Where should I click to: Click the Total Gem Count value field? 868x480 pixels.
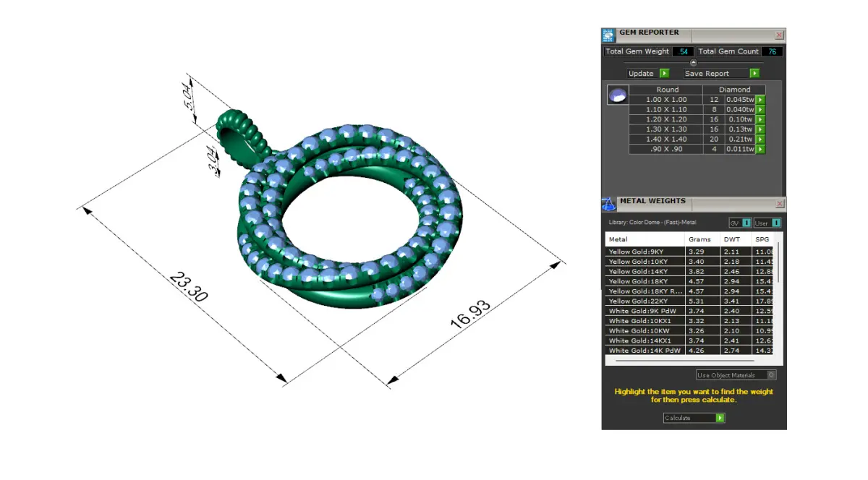(772, 51)
